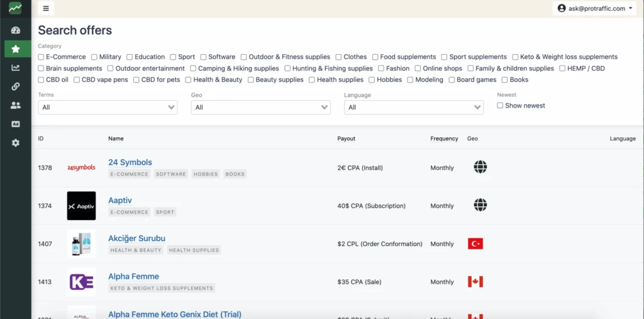Click the 24symbols logo thumbnail
The image size is (644, 319).
pyautogui.click(x=81, y=168)
